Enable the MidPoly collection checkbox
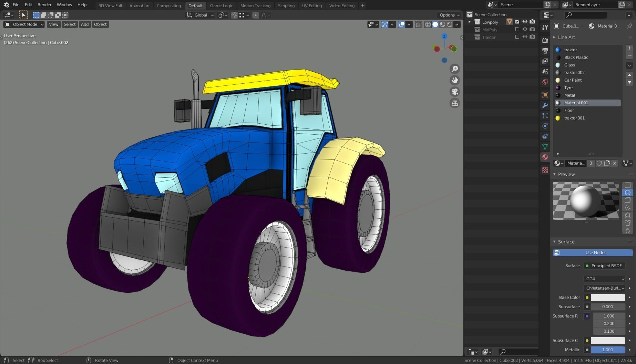Viewport: 636px width, 364px height. click(x=517, y=29)
